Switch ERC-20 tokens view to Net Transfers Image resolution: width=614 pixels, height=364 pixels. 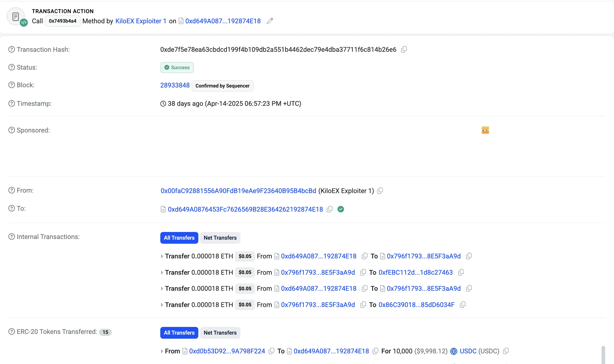(220, 333)
